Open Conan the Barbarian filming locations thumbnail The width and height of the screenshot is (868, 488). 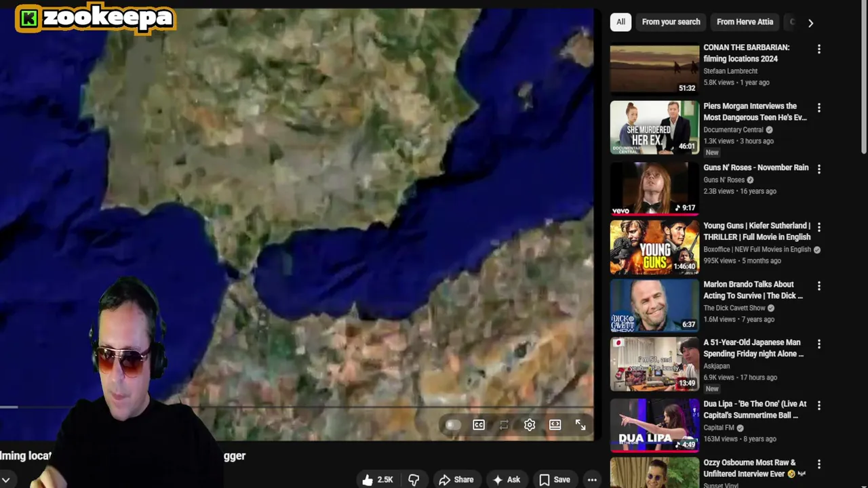pos(654,69)
